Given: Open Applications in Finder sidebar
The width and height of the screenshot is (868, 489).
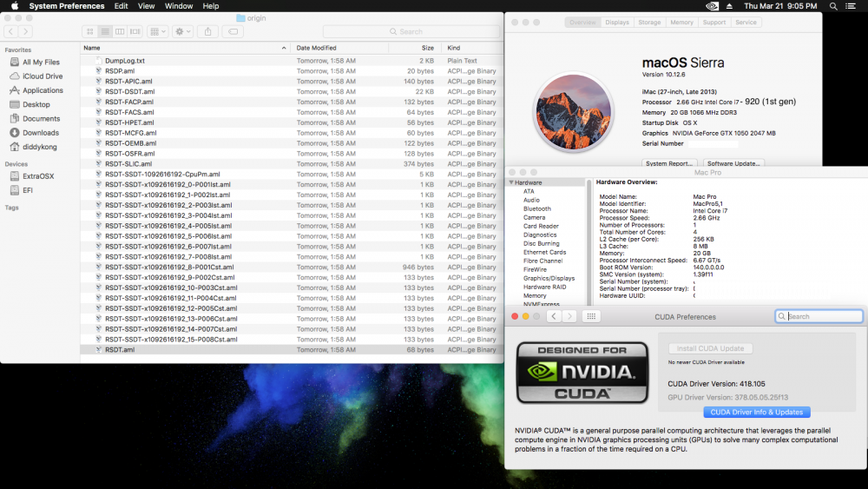Looking at the screenshot, I should point(43,90).
